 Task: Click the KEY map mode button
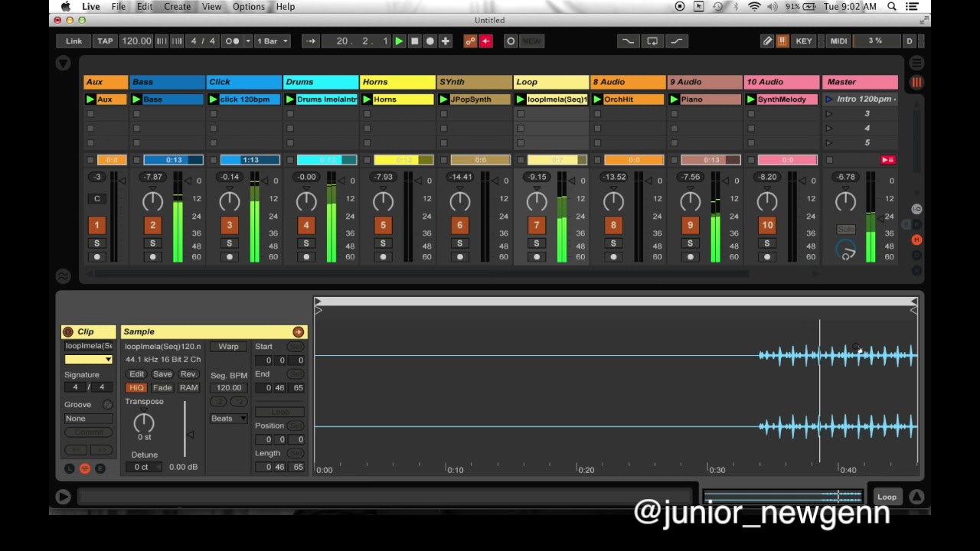[x=804, y=41]
